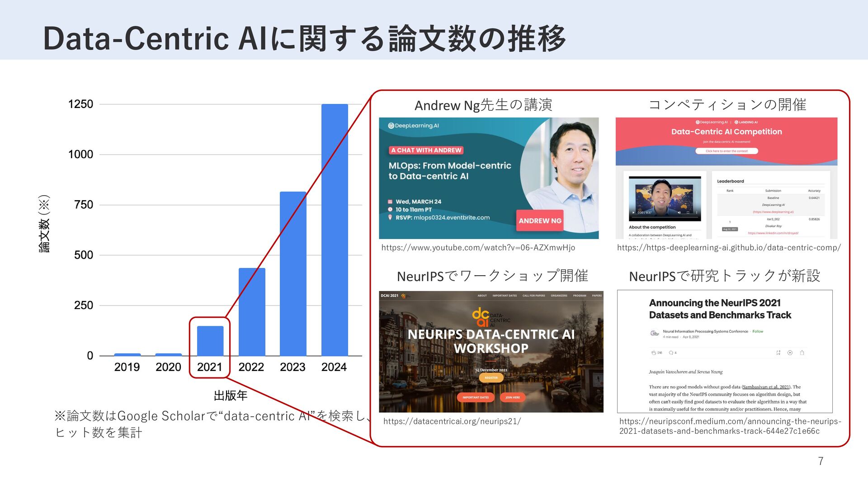This screenshot has height=488, width=868.
Task: Click the play icon on competition video
Action: point(634,212)
